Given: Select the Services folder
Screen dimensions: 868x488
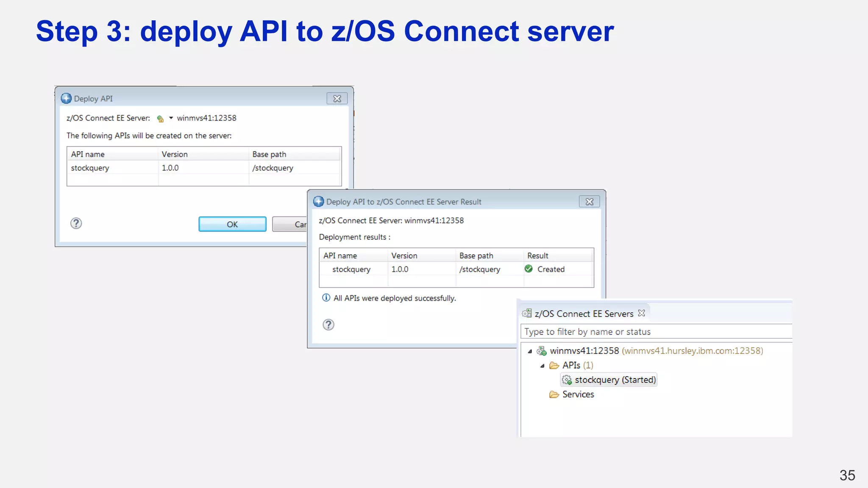Looking at the screenshot, I should point(578,394).
